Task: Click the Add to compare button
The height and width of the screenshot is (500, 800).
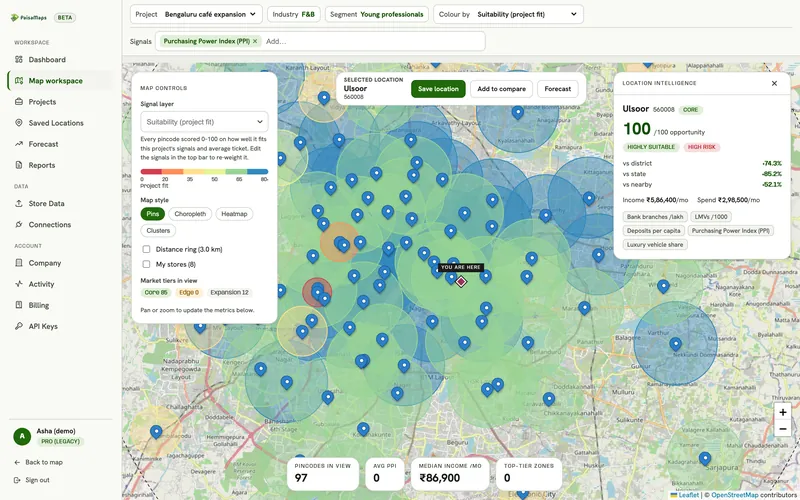Action: click(x=502, y=89)
